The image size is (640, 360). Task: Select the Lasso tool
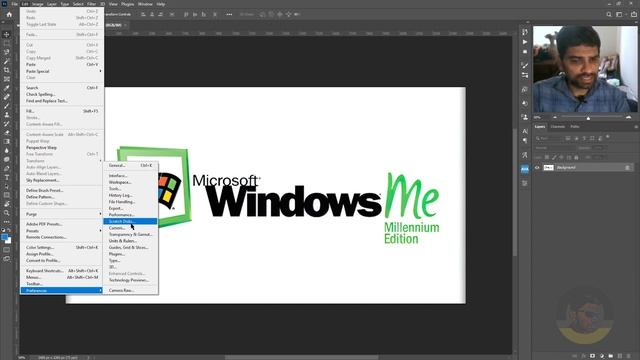pos(7,52)
